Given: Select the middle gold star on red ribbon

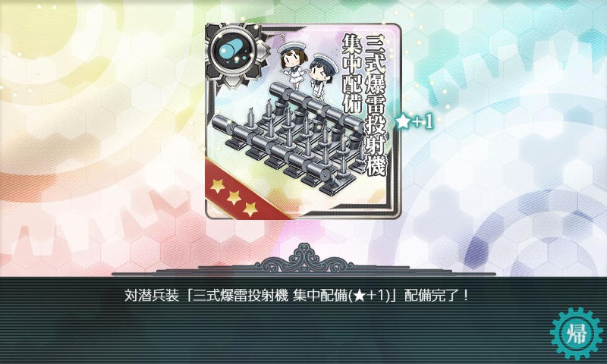Looking at the screenshot, I should point(234,198).
